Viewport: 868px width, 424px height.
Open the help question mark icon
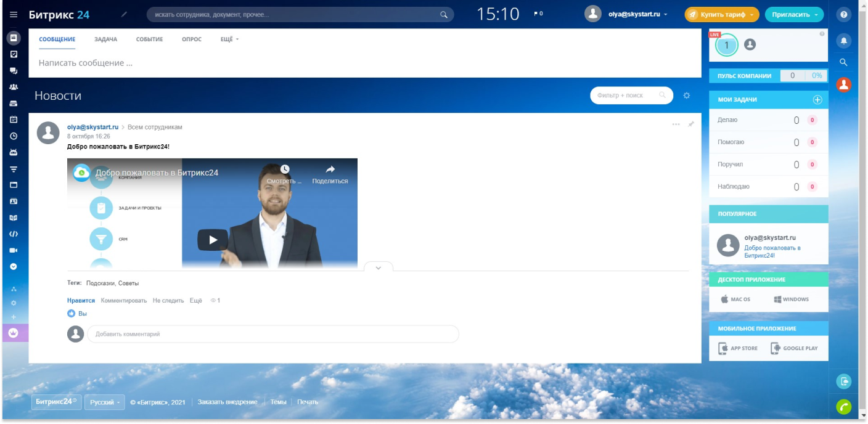[x=844, y=14]
